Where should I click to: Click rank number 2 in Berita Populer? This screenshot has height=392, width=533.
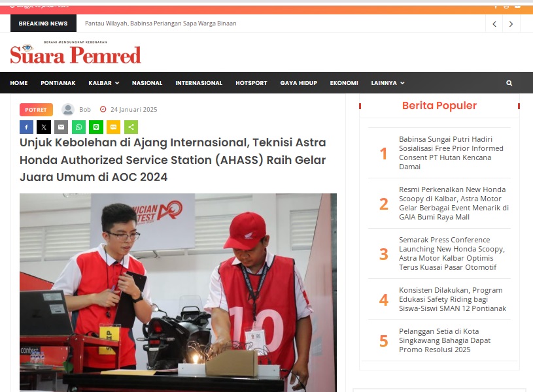[383, 204]
